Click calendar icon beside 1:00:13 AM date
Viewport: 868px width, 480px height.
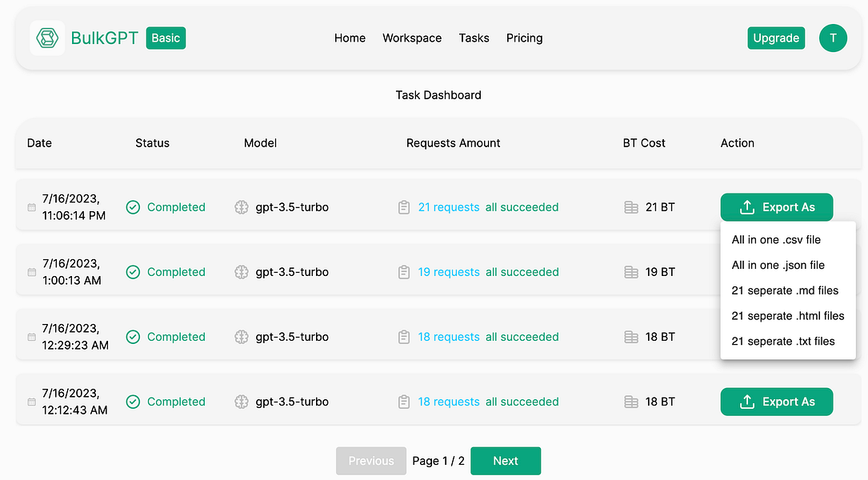(x=31, y=272)
